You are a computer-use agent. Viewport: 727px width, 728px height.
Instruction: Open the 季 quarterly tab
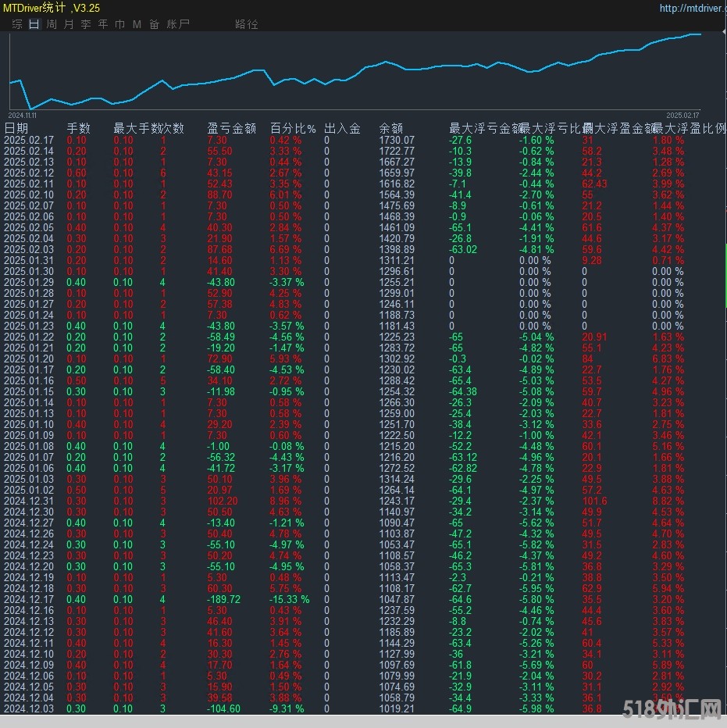coord(86,24)
